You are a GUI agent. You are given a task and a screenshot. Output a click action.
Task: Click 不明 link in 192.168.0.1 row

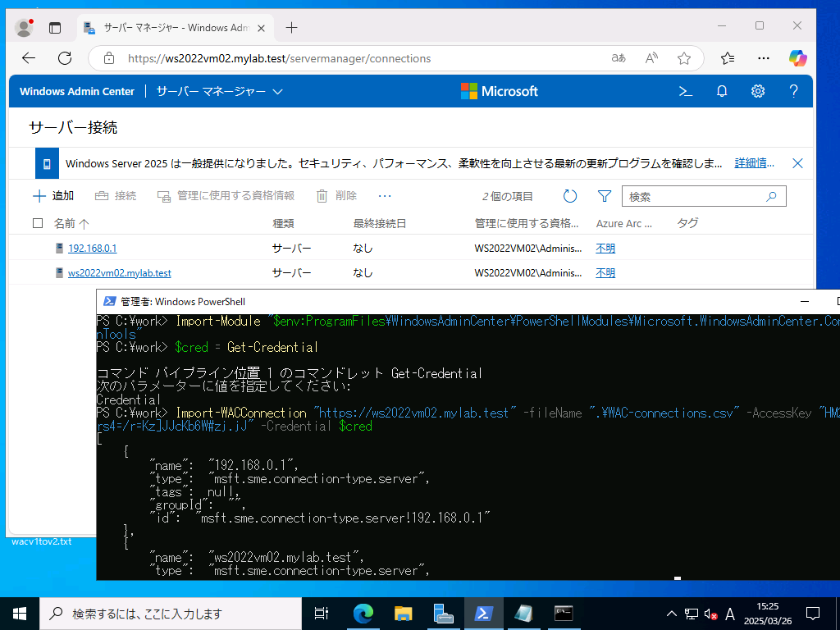point(605,249)
